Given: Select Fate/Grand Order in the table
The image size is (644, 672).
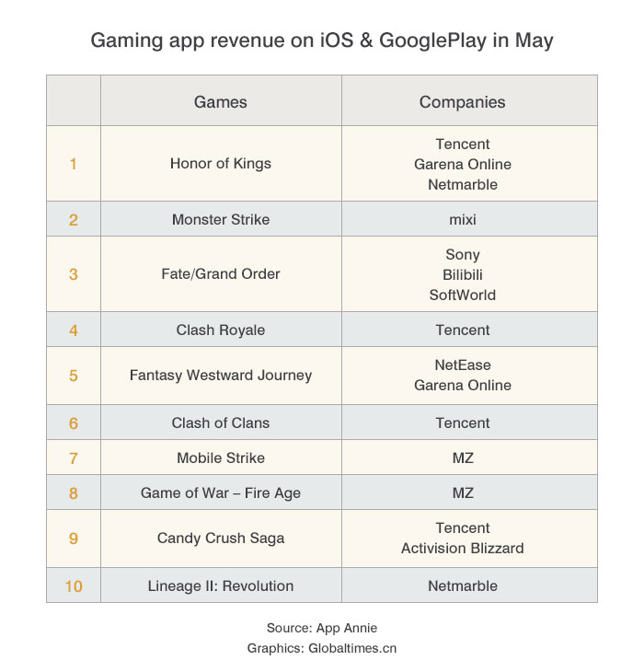Looking at the screenshot, I should 221,274.
